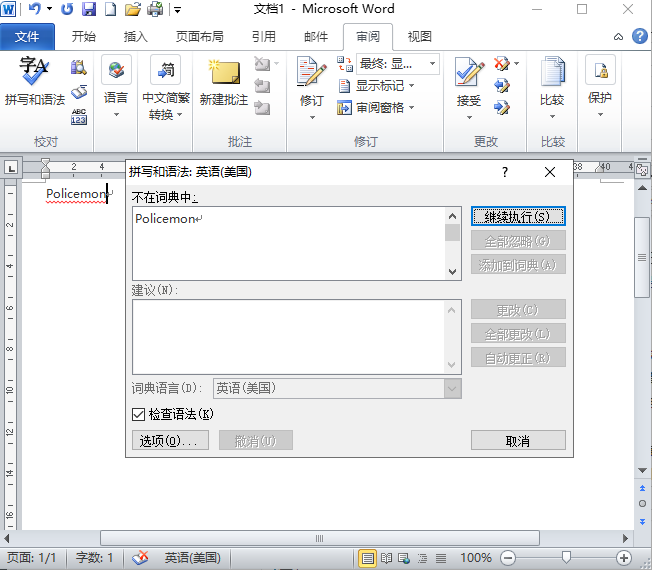Click the Select Browse Object circle icon
652x570 pixels.
[x=642, y=503]
